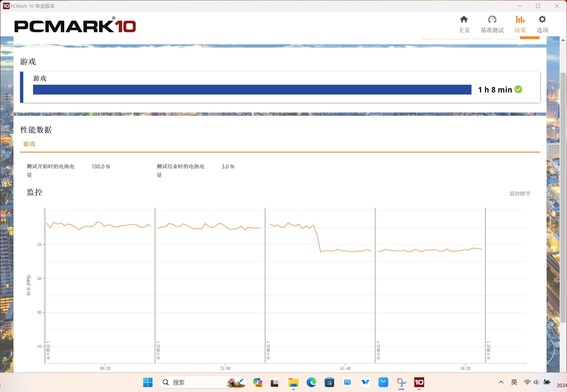The height and width of the screenshot is (392, 567).
Task: Click the 3.0 % ending battery value
Action: (x=228, y=167)
